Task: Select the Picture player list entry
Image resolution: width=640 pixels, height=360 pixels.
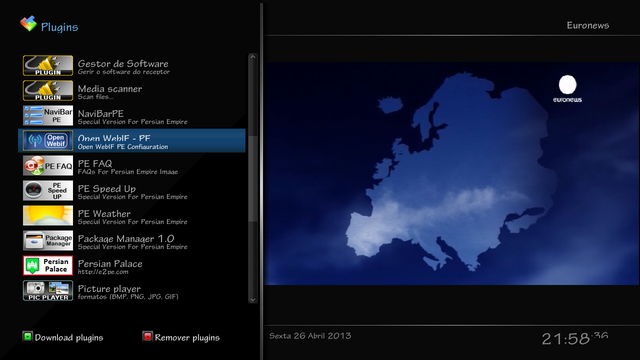Action: (132, 291)
